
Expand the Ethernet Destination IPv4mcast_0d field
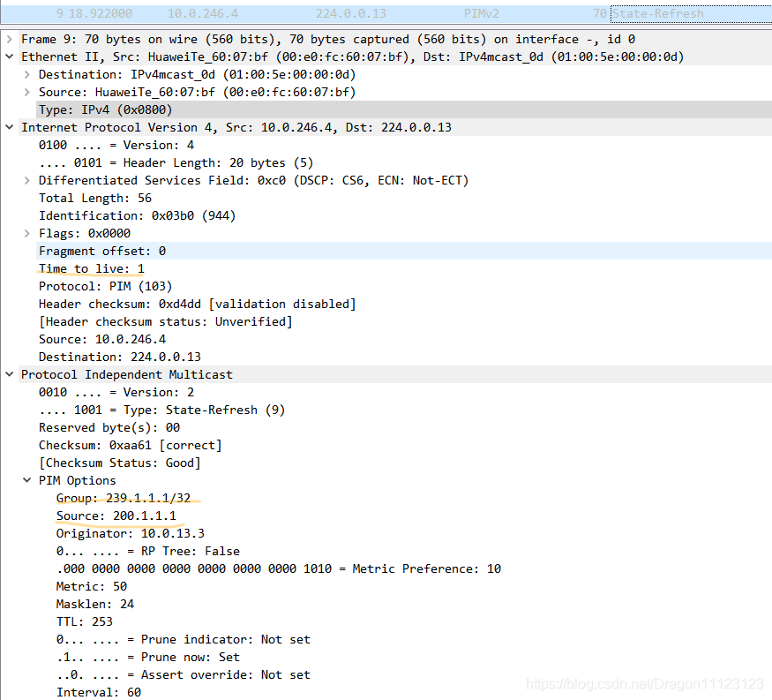point(27,74)
